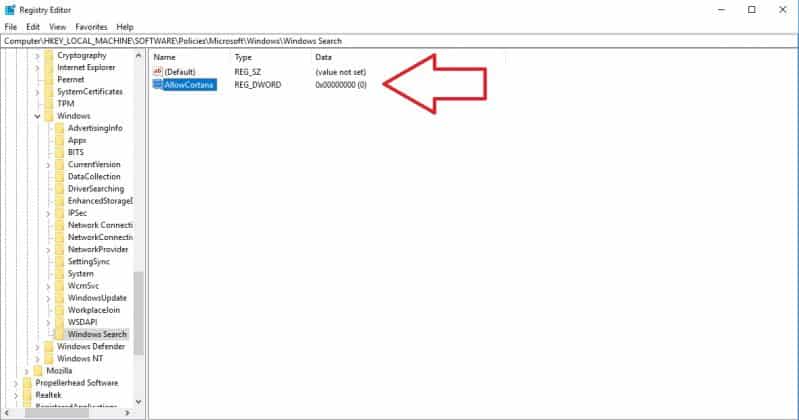Click the Registry Editor title bar icon

10,10
